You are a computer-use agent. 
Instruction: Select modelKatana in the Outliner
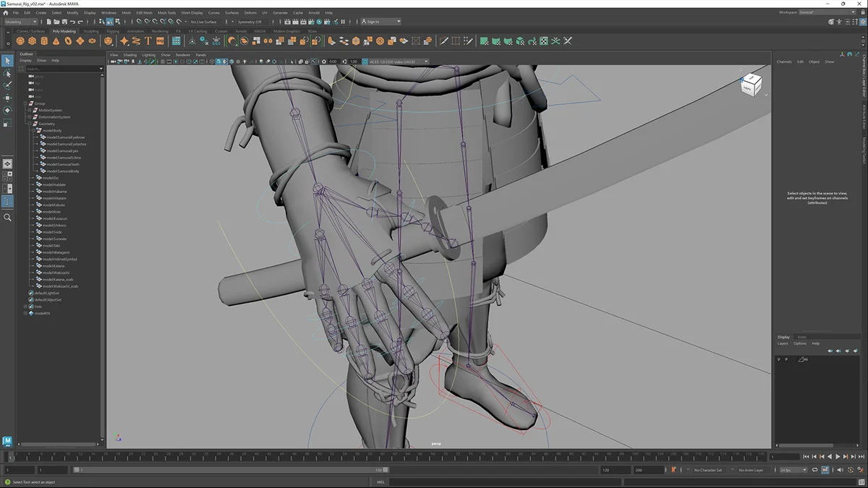click(54, 266)
